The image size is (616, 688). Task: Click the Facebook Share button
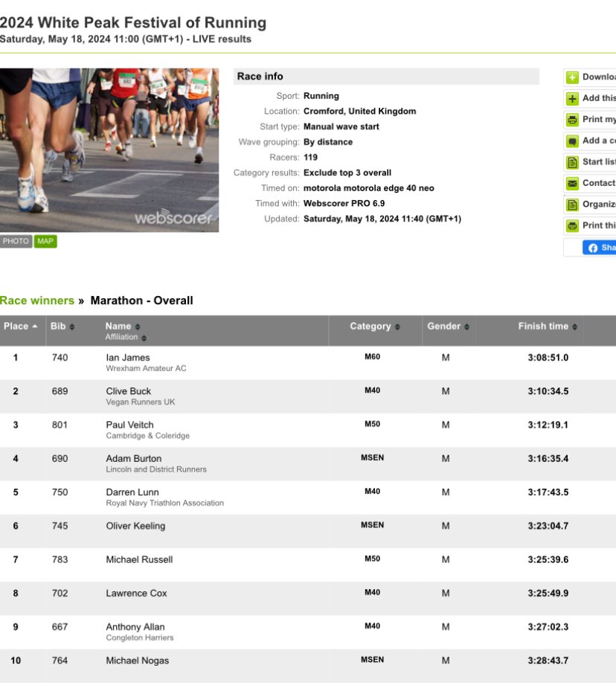pos(600,248)
